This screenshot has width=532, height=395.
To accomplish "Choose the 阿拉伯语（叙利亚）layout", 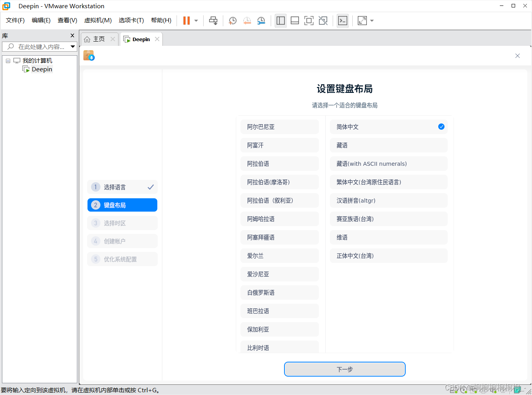I will coord(280,200).
